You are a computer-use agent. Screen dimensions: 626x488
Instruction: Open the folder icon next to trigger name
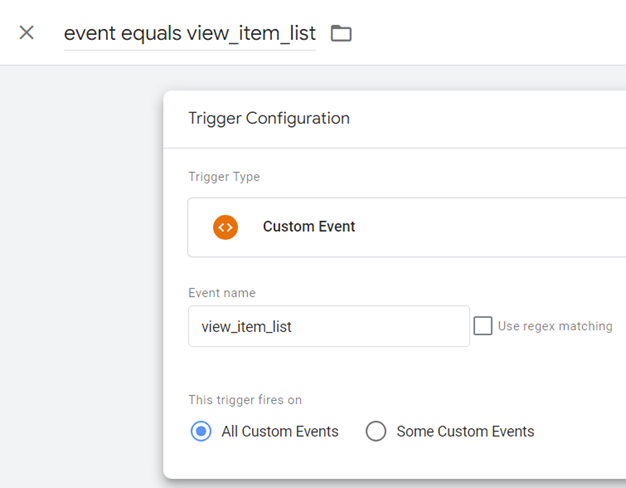point(341,33)
